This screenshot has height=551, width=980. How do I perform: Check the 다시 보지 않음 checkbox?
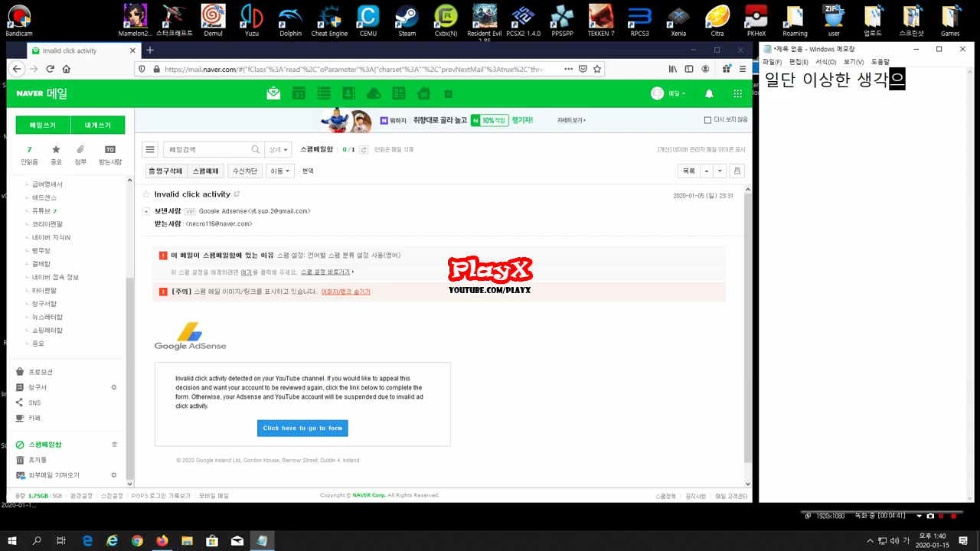point(707,120)
